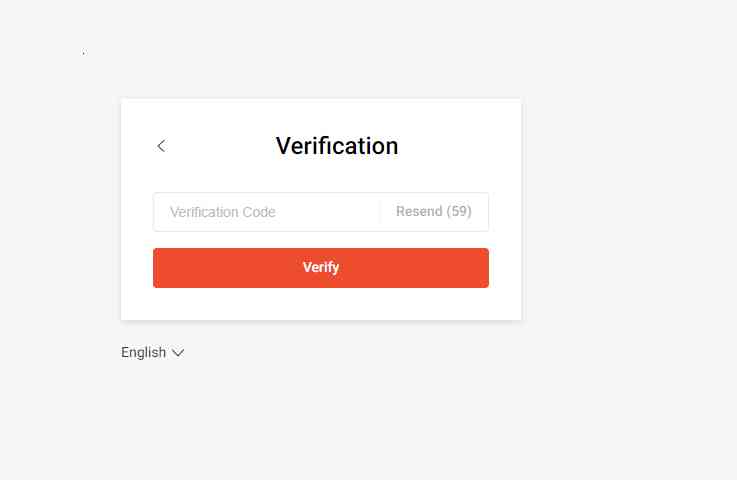Click the Verification heading text
This screenshot has width=737, height=480.
(337, 146)
